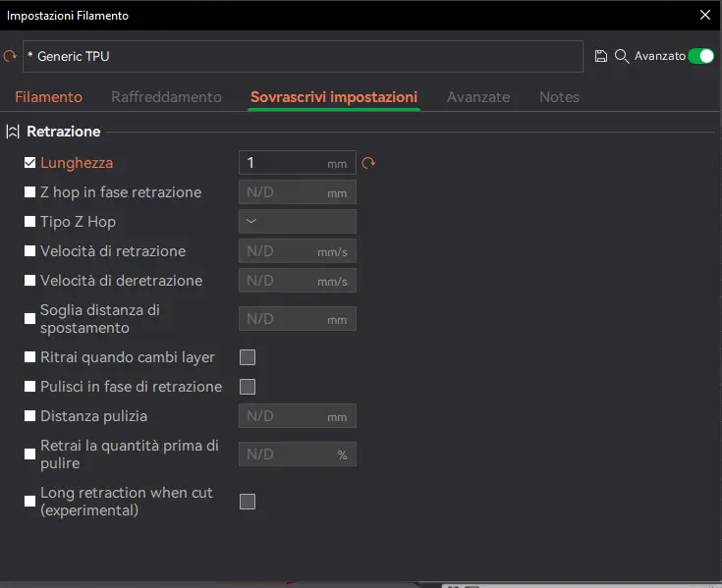This screenshot has height=588, width=722.
Task: Click the Avanzato label text
Action: [x=660, y=56]
